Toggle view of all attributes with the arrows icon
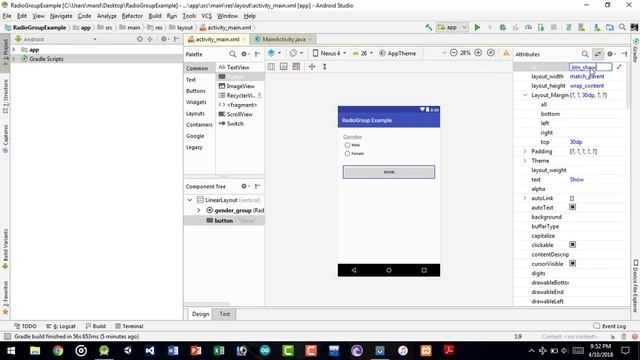 coord(598,54)
